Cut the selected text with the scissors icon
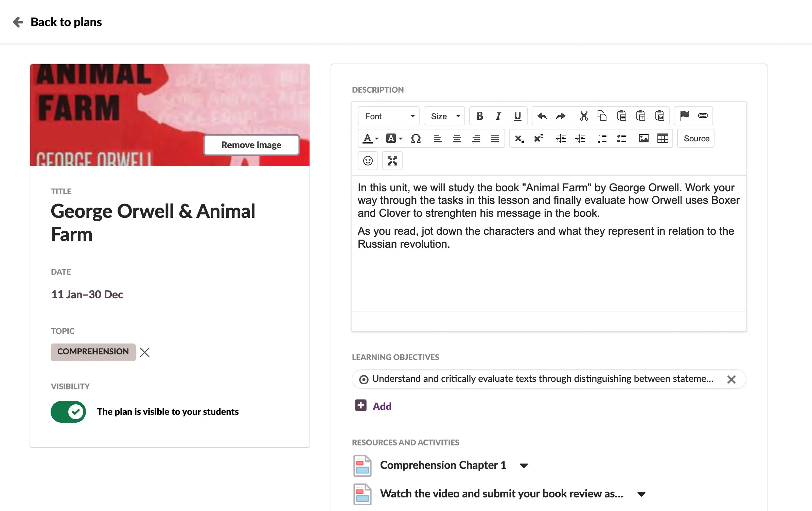 coord(584,116)
